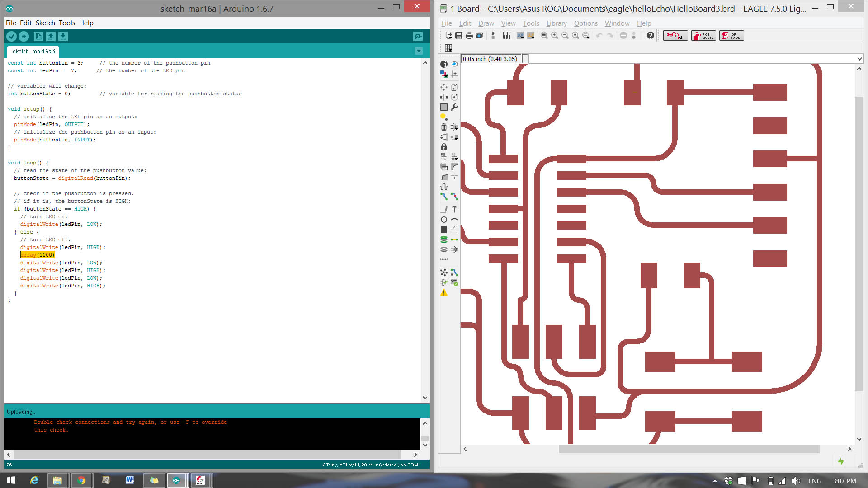Click the CAM processor icon in EAGLE
This screenshot has width=868, height=488.
pos(480,36)
